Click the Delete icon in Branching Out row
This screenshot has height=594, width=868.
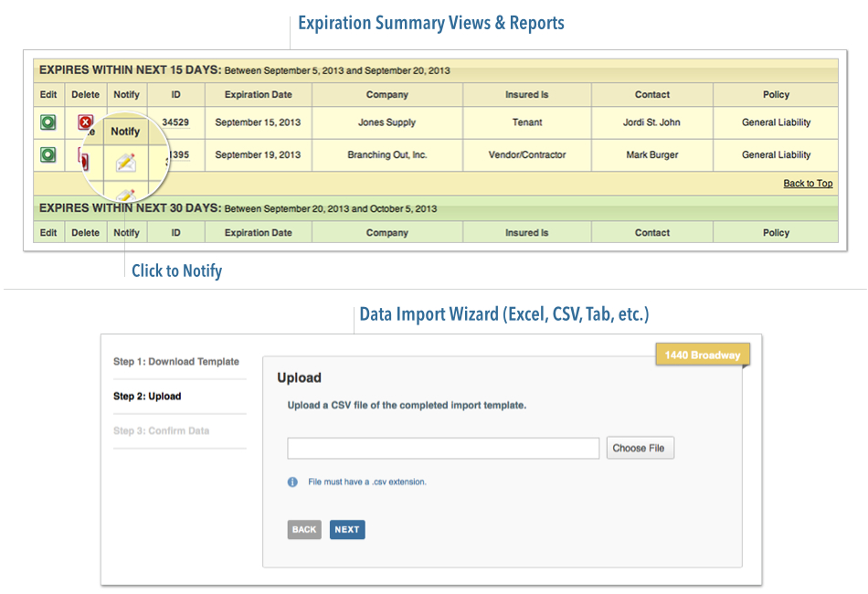pos(81,159)
